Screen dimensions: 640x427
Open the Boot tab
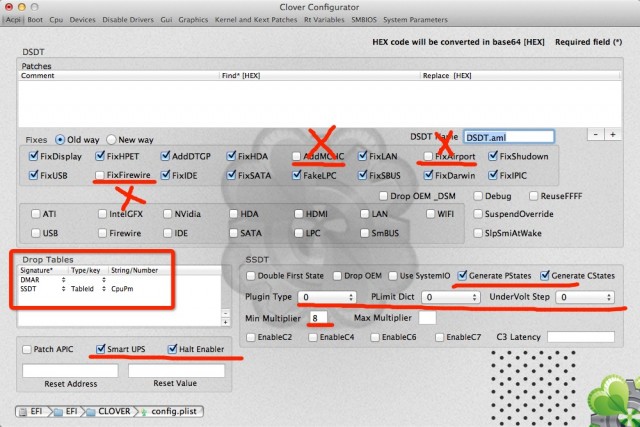click(35, 20)
